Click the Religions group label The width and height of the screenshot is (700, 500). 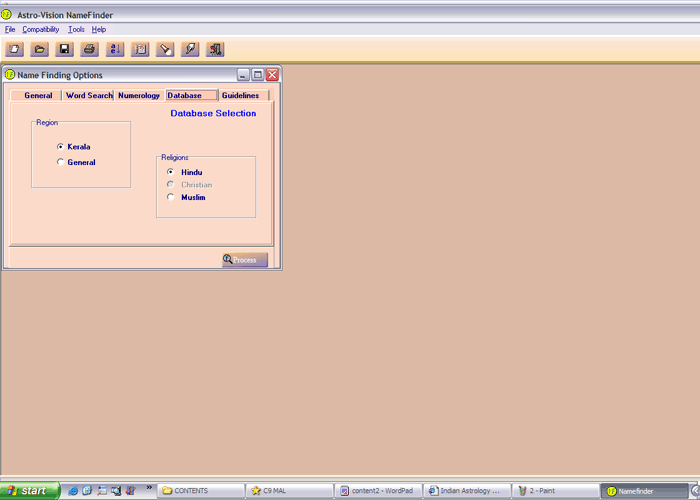(175, 157)
